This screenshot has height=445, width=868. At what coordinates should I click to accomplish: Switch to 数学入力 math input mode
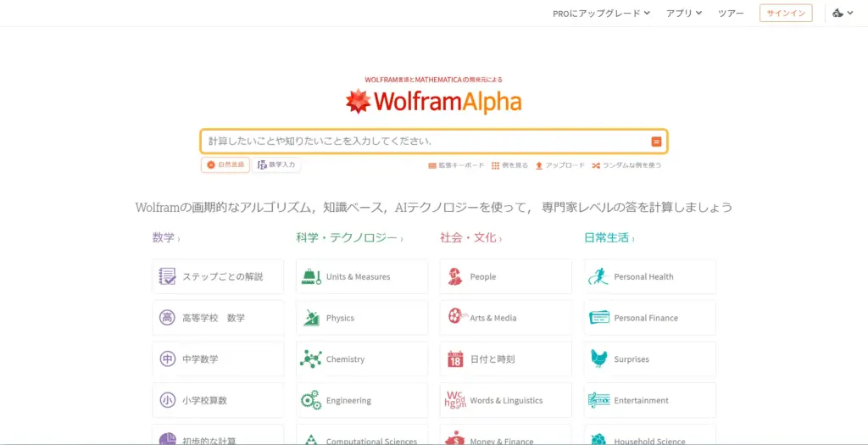[x=276, y=165]
